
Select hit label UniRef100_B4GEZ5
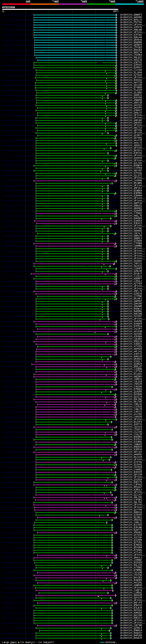coord(131,638)
